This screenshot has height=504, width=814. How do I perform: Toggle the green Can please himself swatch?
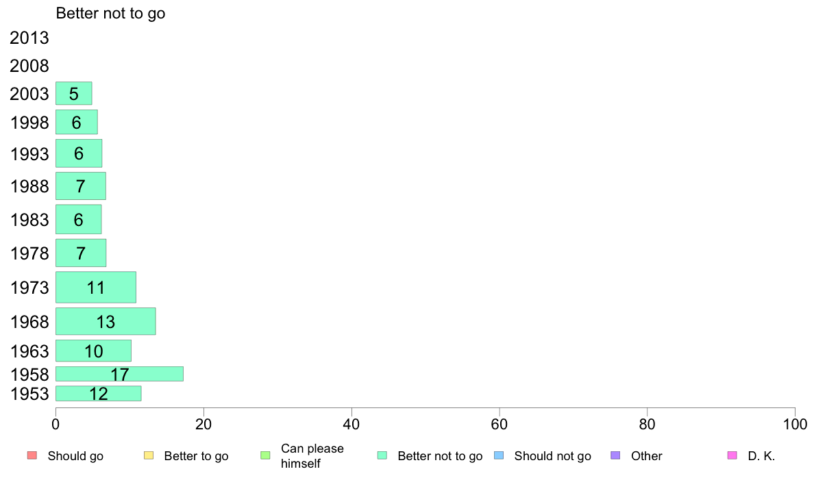click(265, 456)
